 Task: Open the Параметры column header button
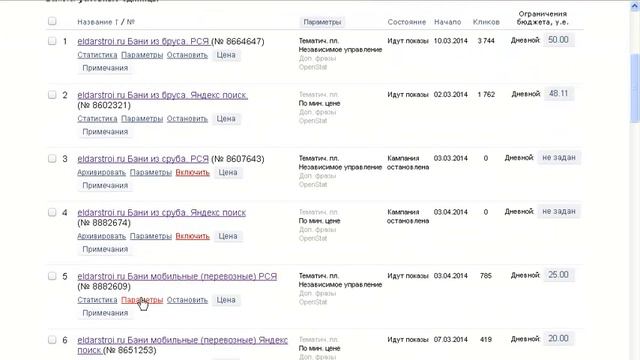[x=322, y=22]
